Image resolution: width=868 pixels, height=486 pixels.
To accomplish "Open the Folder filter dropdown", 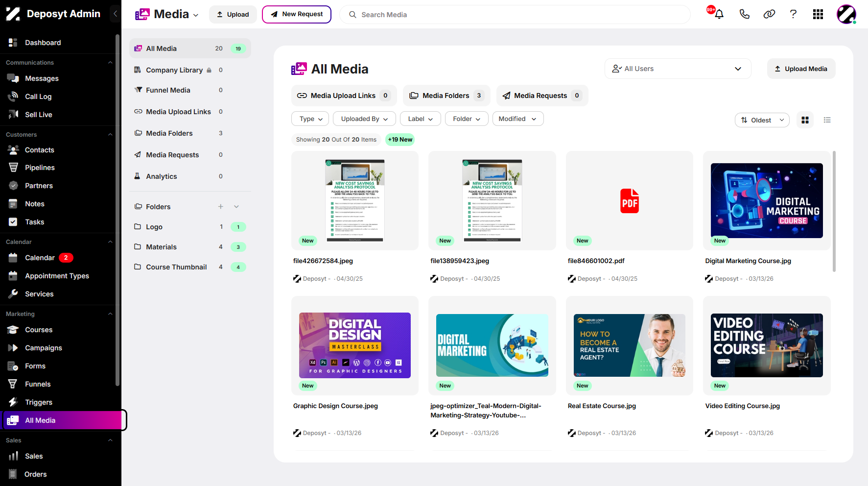I will point(467,119).
